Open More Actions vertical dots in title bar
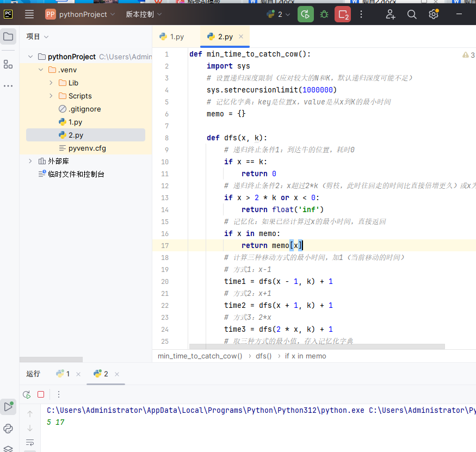The image size is (476, 452). coord(361,14)
